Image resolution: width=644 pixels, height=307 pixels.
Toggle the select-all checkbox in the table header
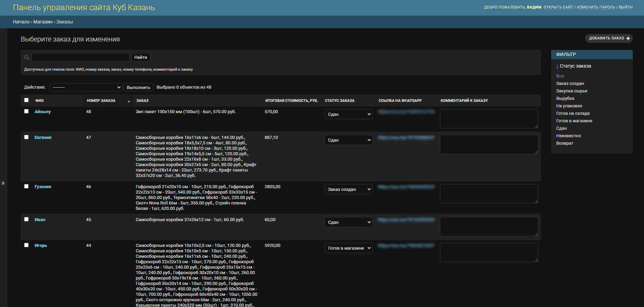tap(27, 100)
